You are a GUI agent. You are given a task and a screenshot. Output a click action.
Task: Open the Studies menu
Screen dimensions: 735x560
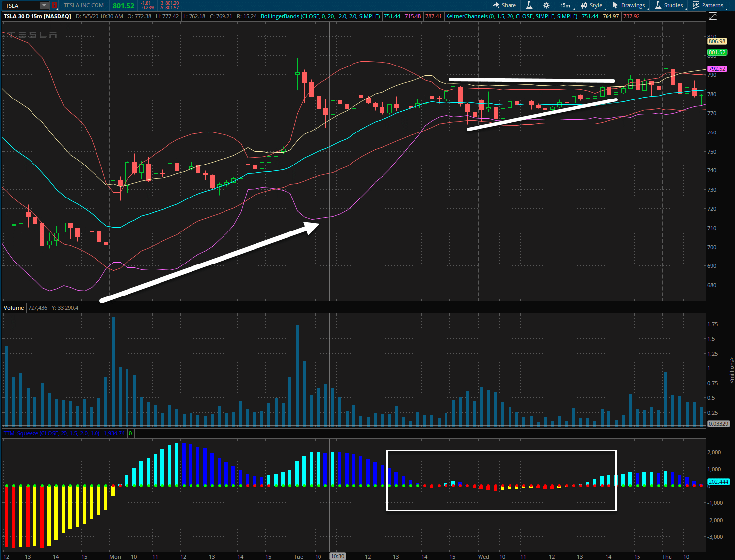click(669, 5)
